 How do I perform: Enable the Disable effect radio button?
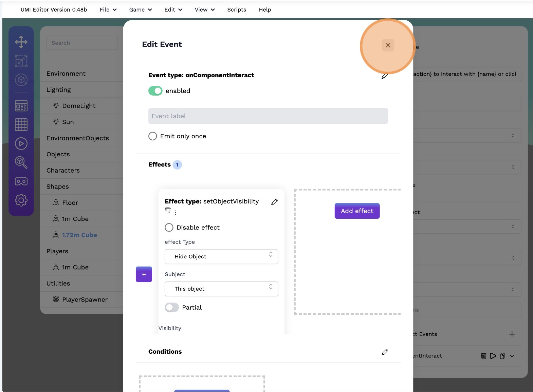(x=169, y=228)
